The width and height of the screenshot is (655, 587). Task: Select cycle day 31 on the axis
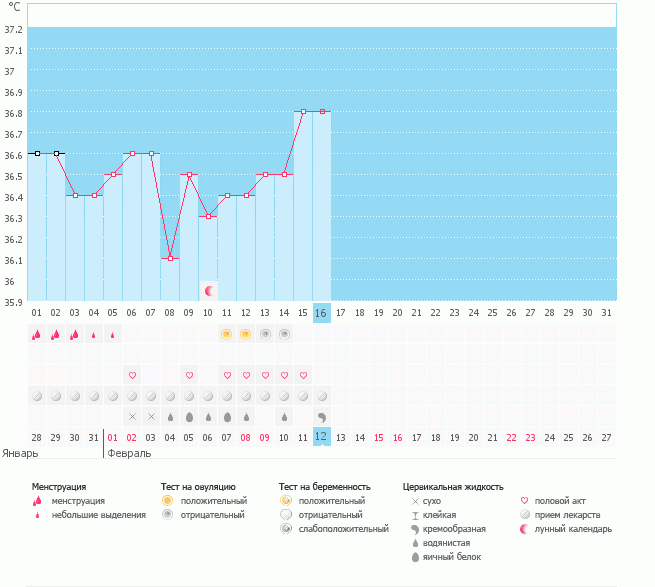[x=607, y=313]
